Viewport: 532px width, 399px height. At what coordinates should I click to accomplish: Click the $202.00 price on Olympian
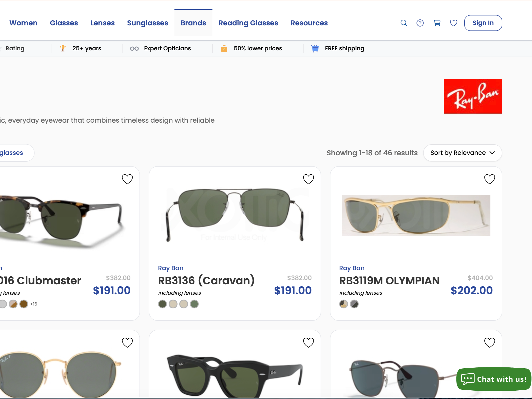tap(472, 290)
